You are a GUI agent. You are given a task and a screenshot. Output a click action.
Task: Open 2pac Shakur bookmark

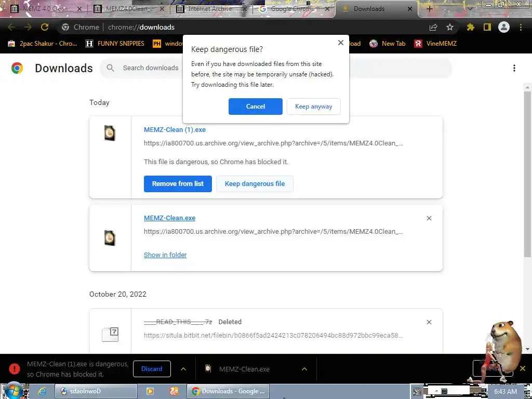click(43, 44)
